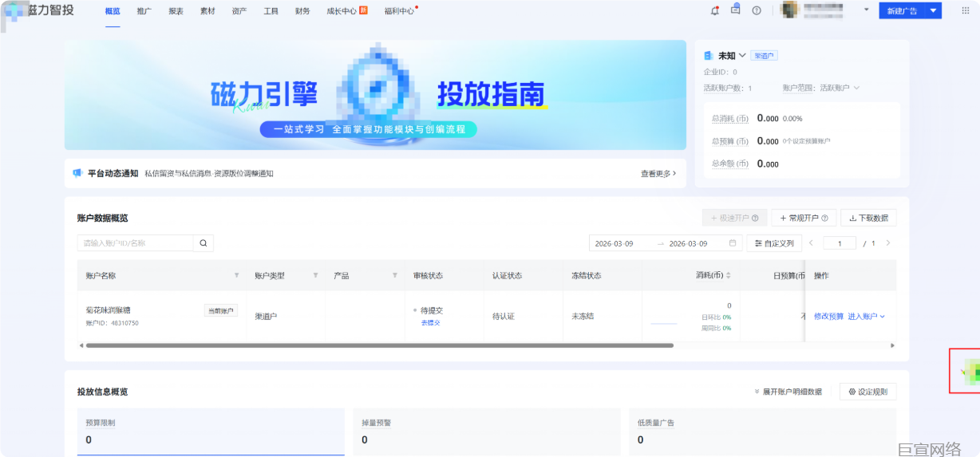Image resolution: width=980 pixels, height=457 pixels.
Task: Click the 下载数据 button
Action: (868, 218)
